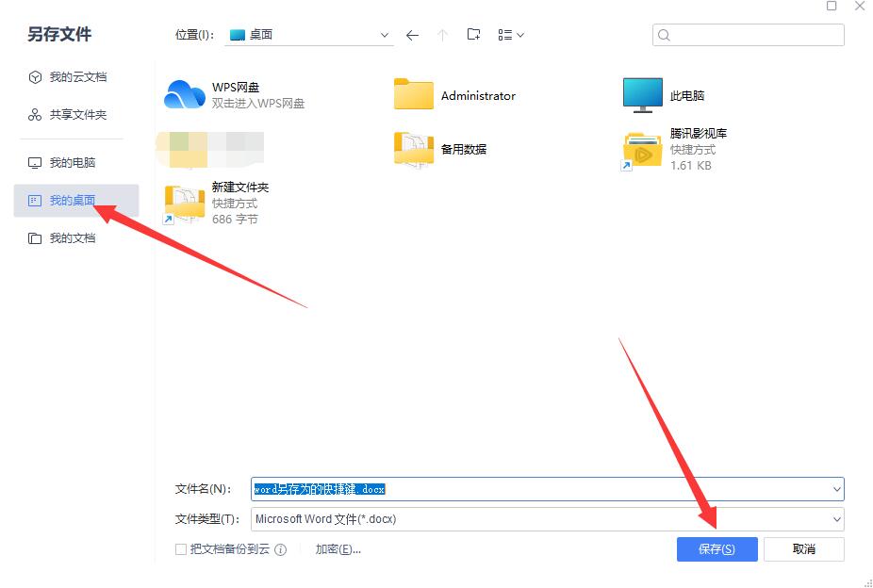
Task: Click the 取消 cancel button
Action: pyautogui.click(x=803, y=548)
